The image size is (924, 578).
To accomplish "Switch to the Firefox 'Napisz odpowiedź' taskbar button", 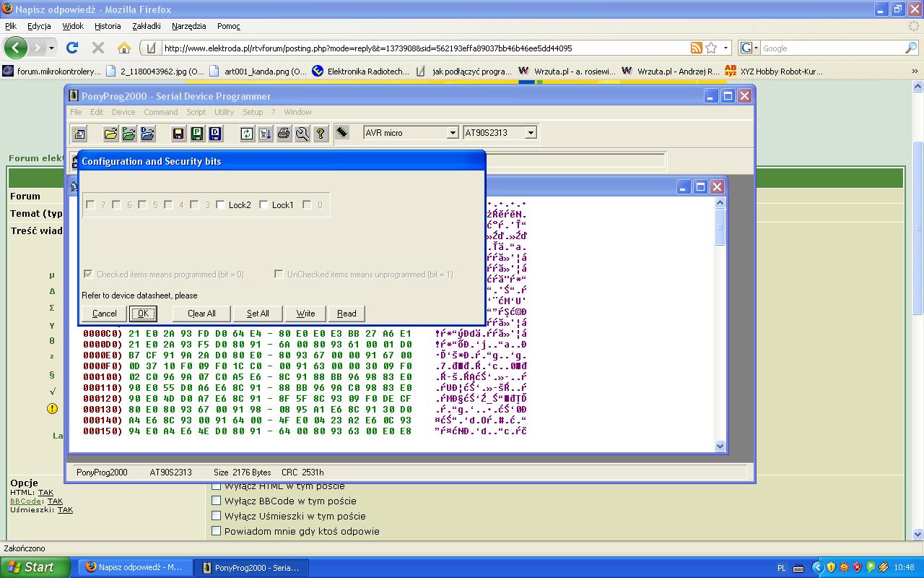I will click(x=134, y=567).
